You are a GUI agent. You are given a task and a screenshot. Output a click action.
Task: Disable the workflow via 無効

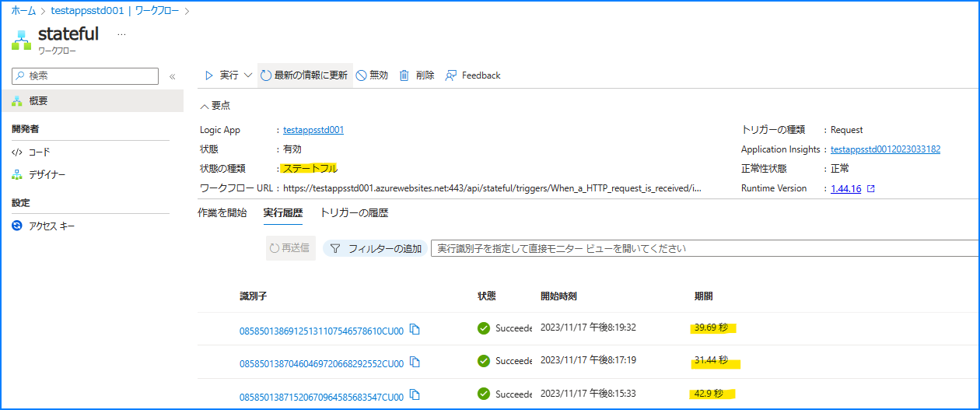click(372, 75)
